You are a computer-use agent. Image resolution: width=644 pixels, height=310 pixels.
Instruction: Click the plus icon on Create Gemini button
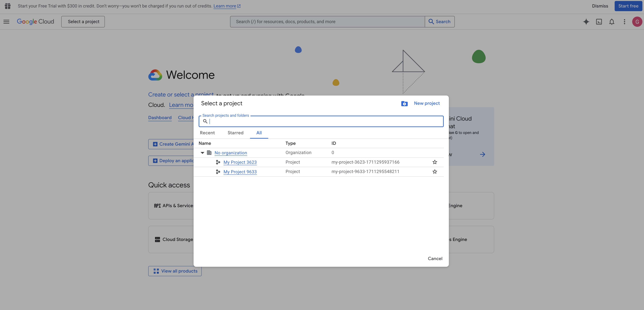(x=155, y=144)
